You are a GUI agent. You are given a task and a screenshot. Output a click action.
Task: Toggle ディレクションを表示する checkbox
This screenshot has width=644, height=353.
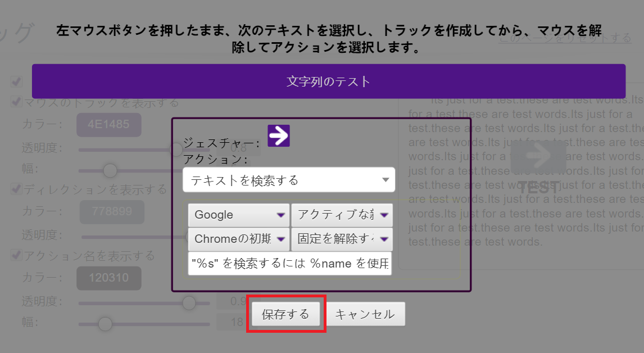click(x=16, y=189)
